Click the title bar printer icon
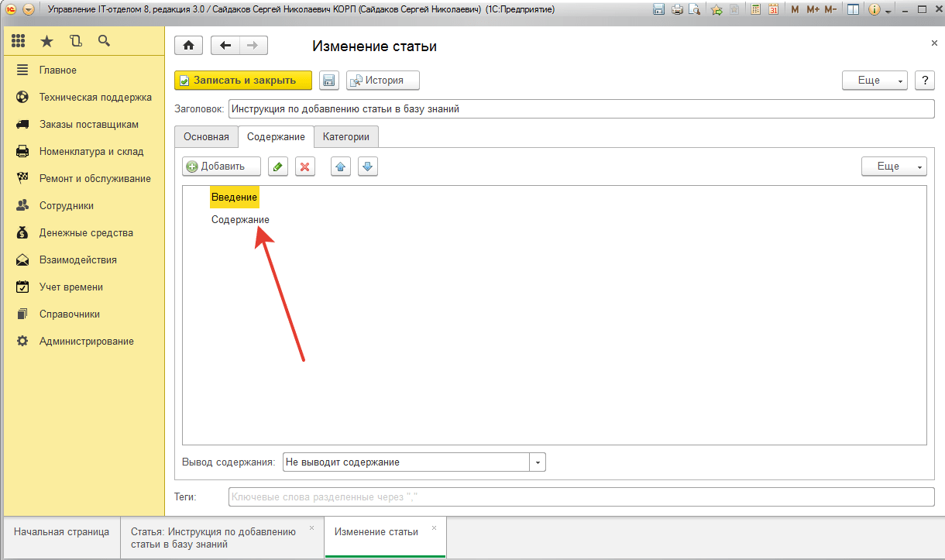This screenshot has height=560, width=945. 677,10
